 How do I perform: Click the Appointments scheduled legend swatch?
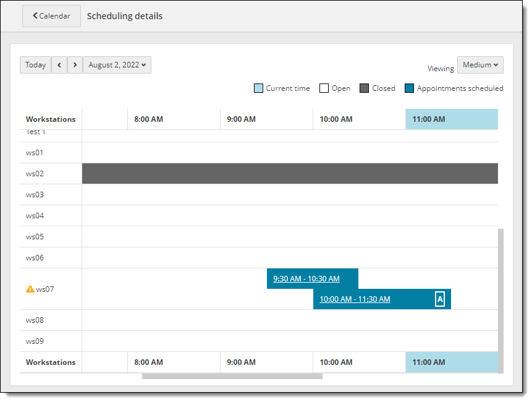409,88
